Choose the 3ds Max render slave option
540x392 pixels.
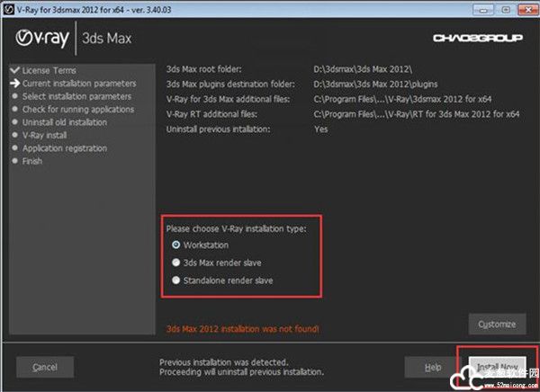pyautogui.click(x=175, y=263)
